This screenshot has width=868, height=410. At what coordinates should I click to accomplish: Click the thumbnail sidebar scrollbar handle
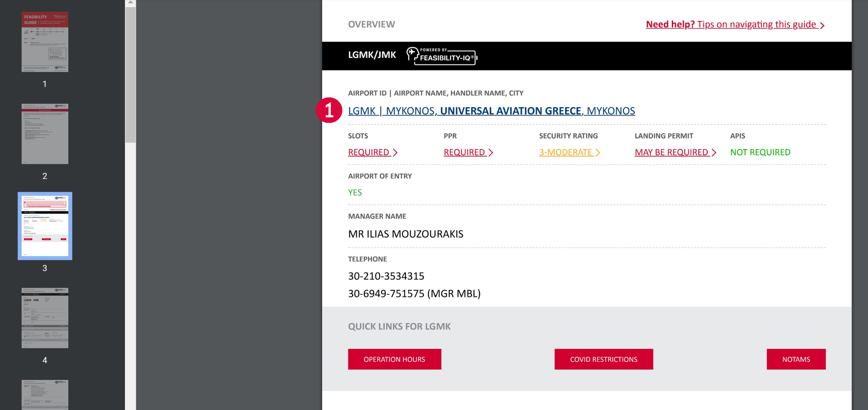pos(131,75)
